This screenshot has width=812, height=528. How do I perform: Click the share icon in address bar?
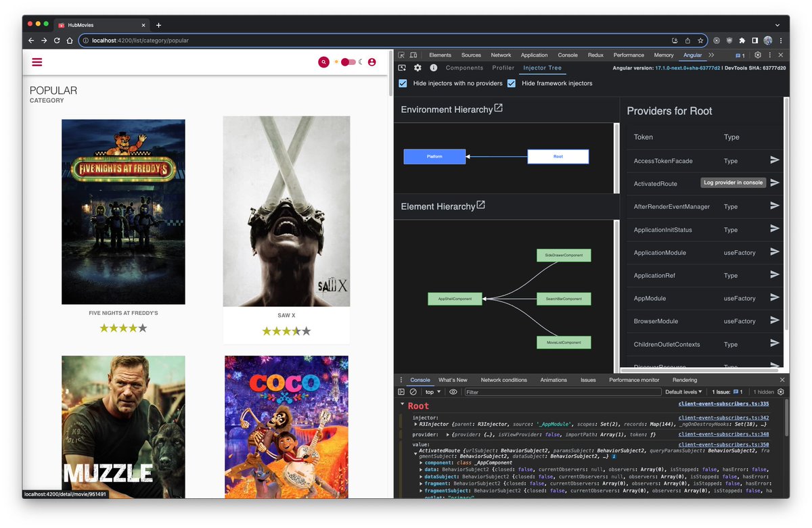pyautogui.click(x=687, y=41)
